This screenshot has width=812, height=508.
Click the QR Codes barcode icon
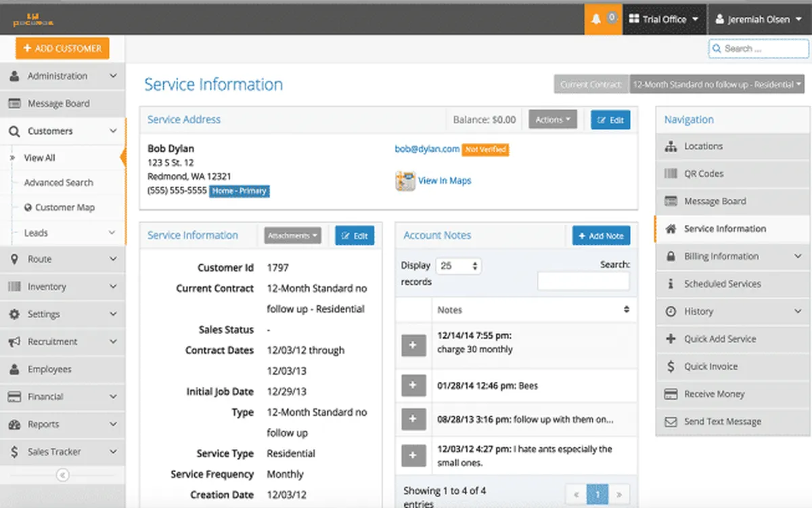point(671,174)
